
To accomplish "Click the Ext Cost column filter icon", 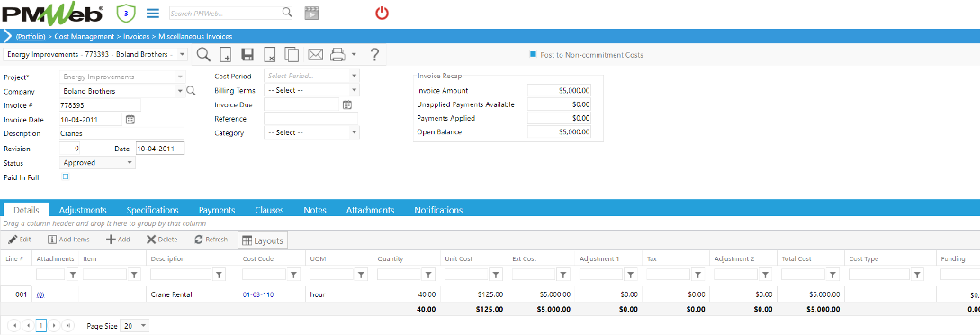I will click(563, 275).
